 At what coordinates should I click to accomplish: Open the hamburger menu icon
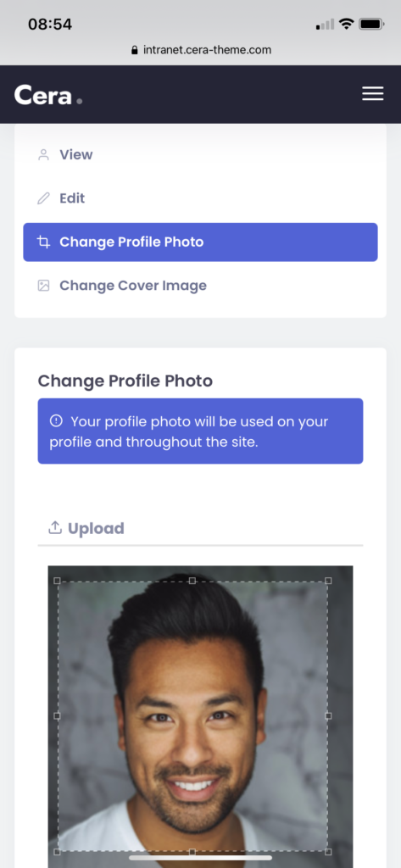click(x=373, y=93)
